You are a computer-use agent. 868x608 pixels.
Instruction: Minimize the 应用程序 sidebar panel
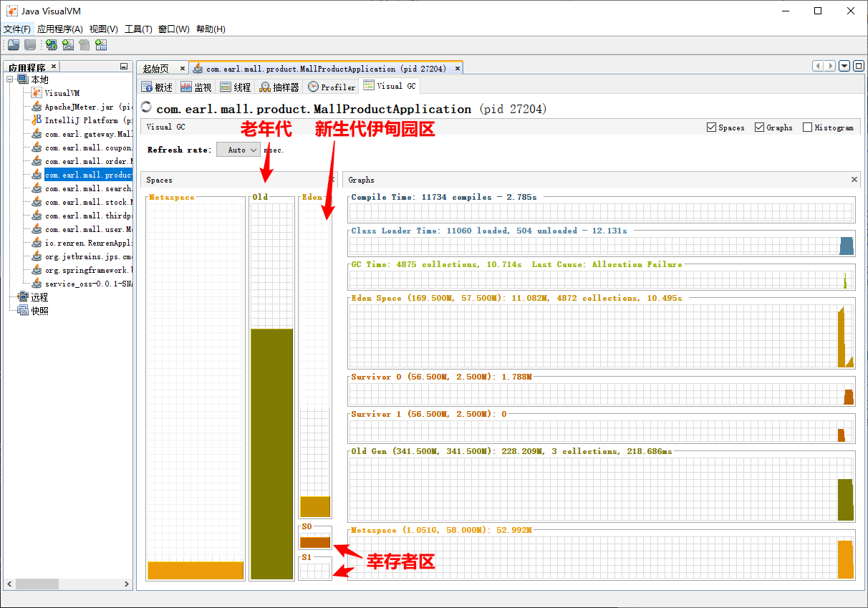[124, 66]
